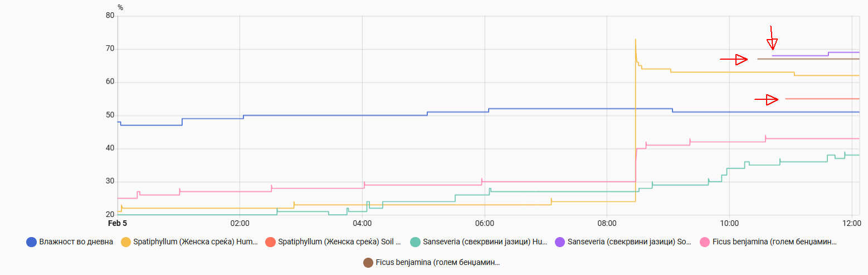
Task: Click the red arrow pointing at the brown line
Action: coord(734,59)
